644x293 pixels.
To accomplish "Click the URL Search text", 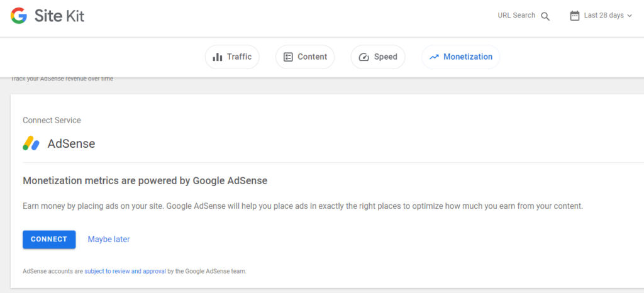I will pos(516,16).
